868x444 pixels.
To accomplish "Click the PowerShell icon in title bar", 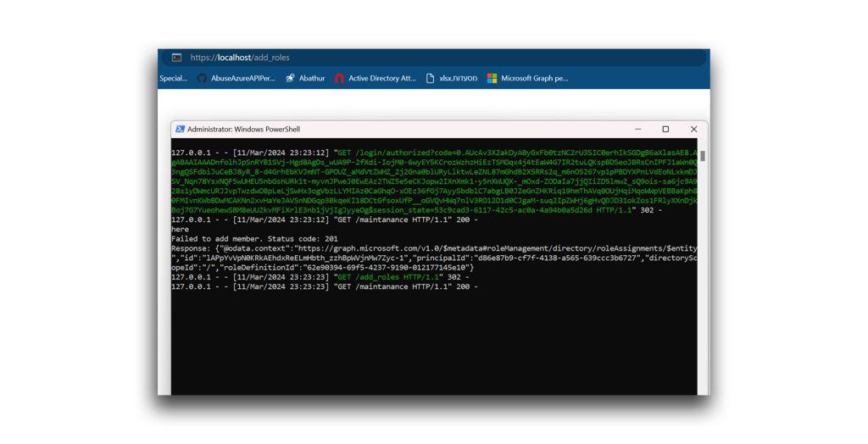I will click(x=180, y=129).
